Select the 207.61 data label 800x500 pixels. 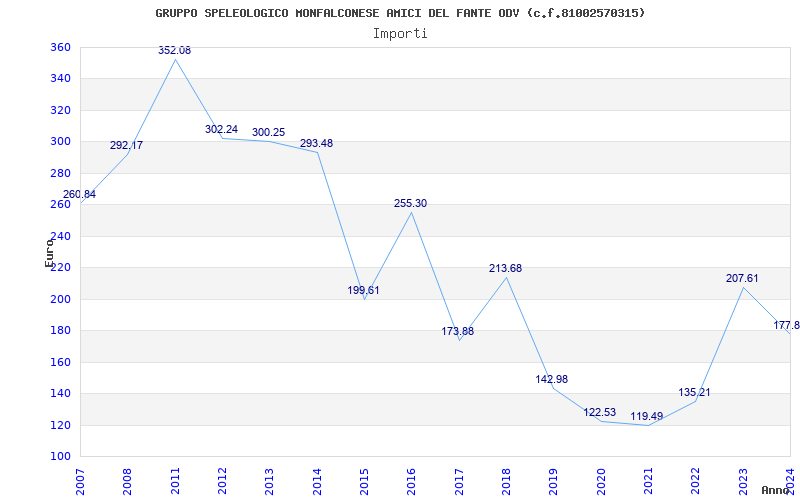coord(742,279)
